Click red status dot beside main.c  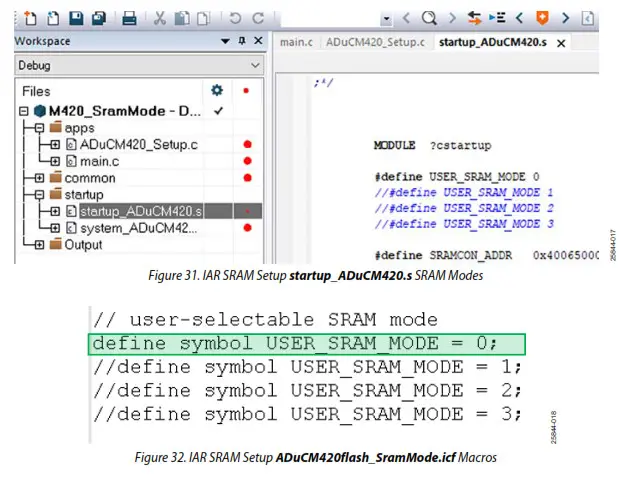[x=248, y=161]
